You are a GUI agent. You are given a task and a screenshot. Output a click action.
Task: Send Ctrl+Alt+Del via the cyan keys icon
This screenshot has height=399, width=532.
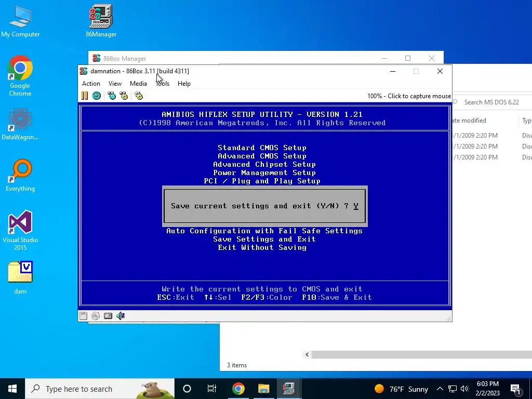pos(112,96)
